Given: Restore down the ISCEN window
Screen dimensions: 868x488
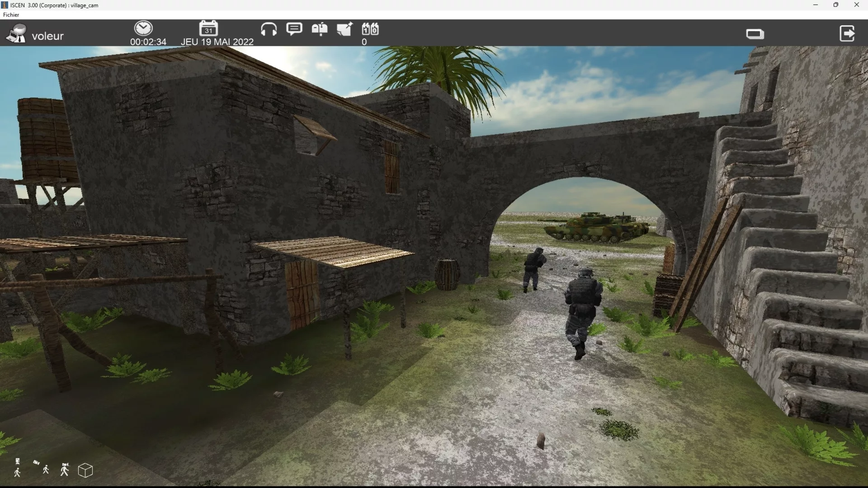Looking at the screenshot, I should pyautogui.click(x=836, y=5).
